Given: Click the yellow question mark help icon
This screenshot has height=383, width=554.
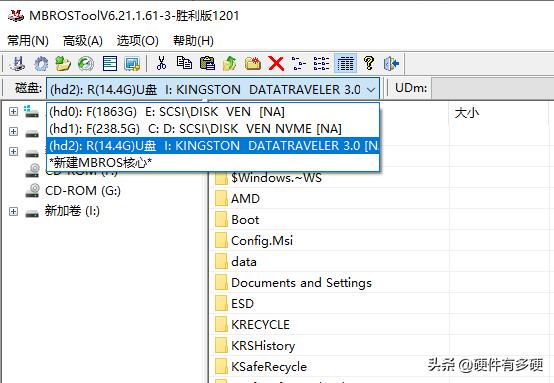Looking at the screenshot, I should [x=369, y=64].
